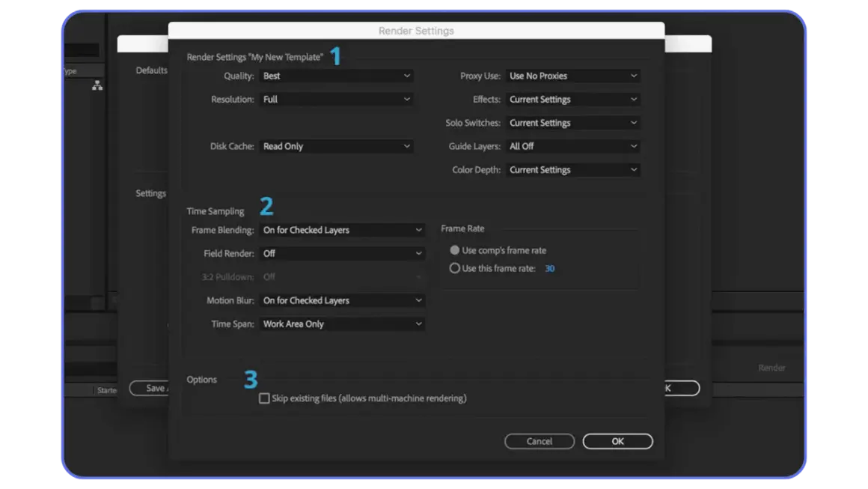Image resolution: width=868 pixels, height=489 pixels.
Task: Expand the Guide Layers dropdown
Action: pos(573,146)
